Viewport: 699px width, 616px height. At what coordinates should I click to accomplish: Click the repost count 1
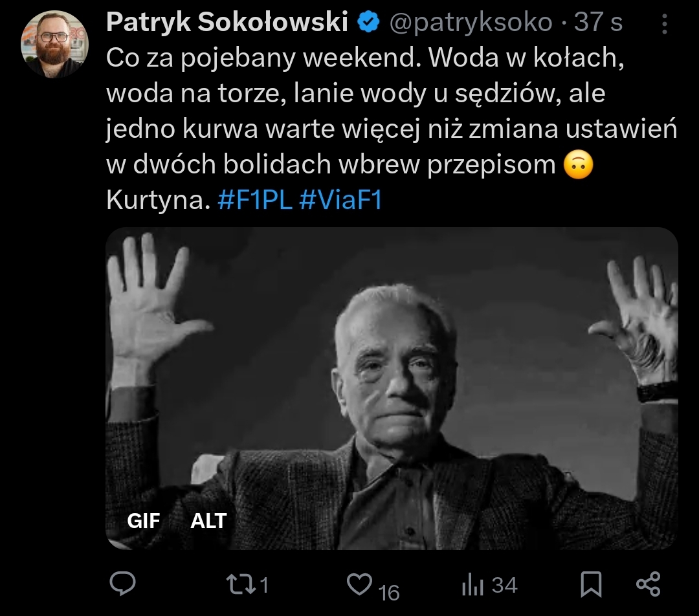[264, 585]
